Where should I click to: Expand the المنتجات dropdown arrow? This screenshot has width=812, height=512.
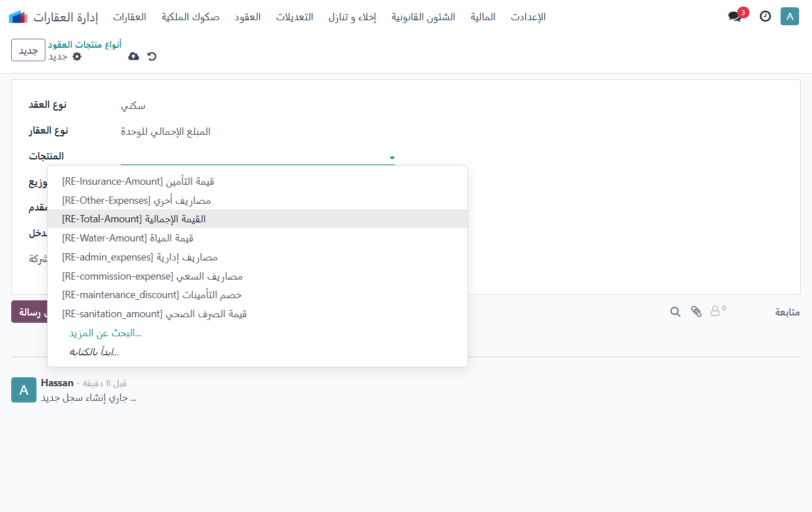(x=392, y=158)
